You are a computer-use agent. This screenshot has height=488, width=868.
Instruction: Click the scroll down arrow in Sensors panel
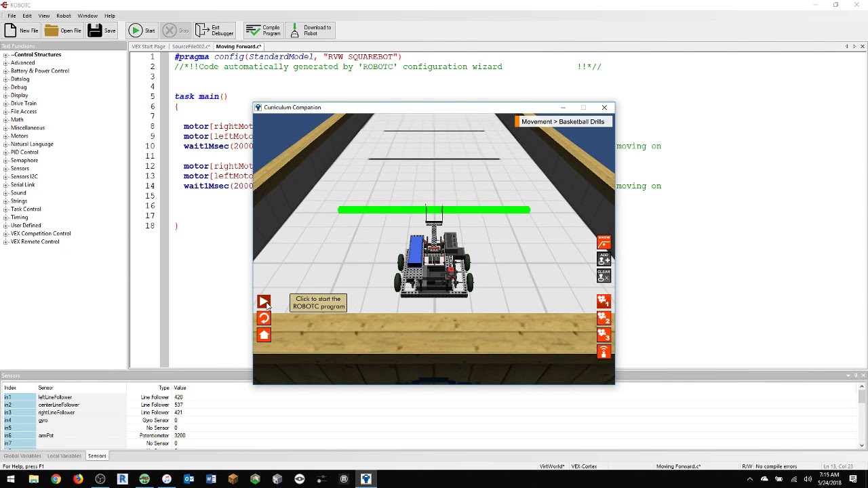point(862,445)
